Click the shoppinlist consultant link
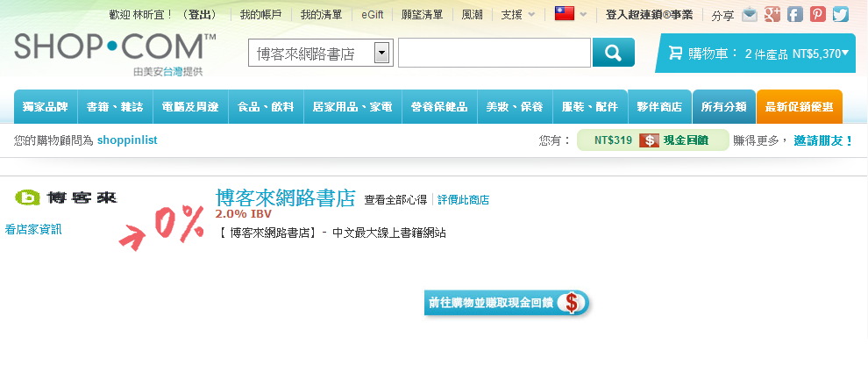Screen dimensions: 868x380 coord(127,140)
